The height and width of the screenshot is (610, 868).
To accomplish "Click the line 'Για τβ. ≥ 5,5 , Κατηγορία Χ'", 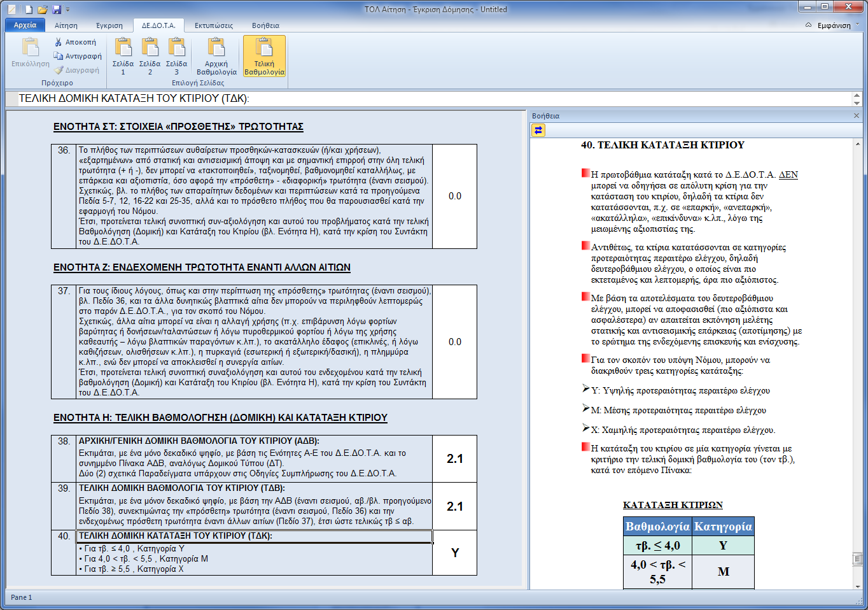I will point(131,569).
